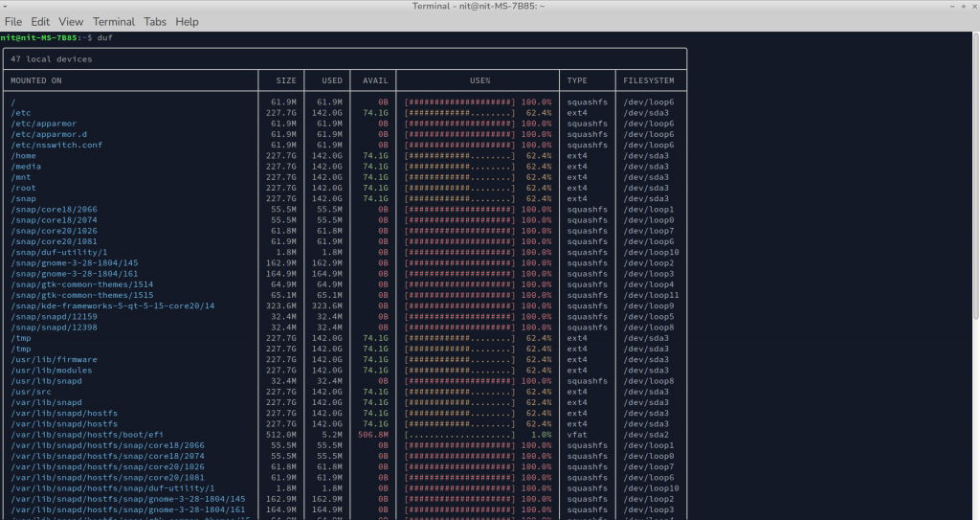The width and height of the screenshot is (980, 520).
Task: Click the /dev/sda2 filesystem entry
Action: (x=646, y=434)
